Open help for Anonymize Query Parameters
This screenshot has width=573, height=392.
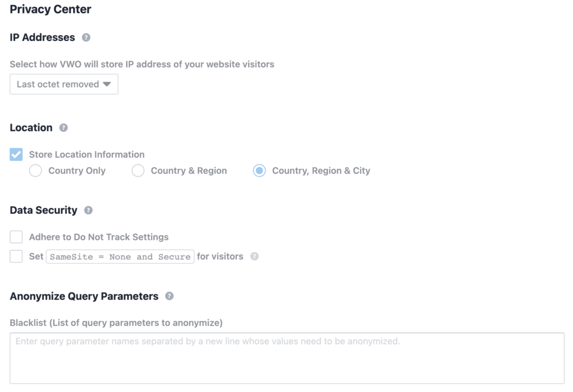[x=170, y=296]
